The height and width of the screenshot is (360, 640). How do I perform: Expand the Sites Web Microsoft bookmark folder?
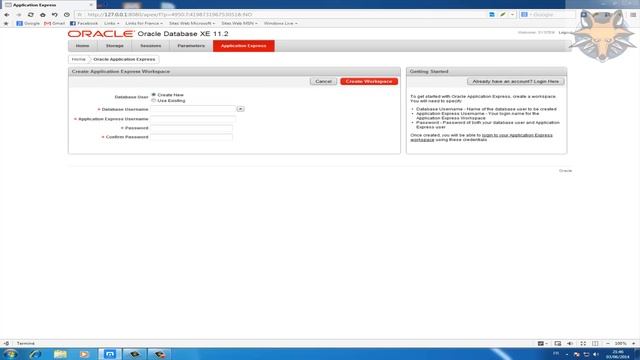click(x=191, y=23)
